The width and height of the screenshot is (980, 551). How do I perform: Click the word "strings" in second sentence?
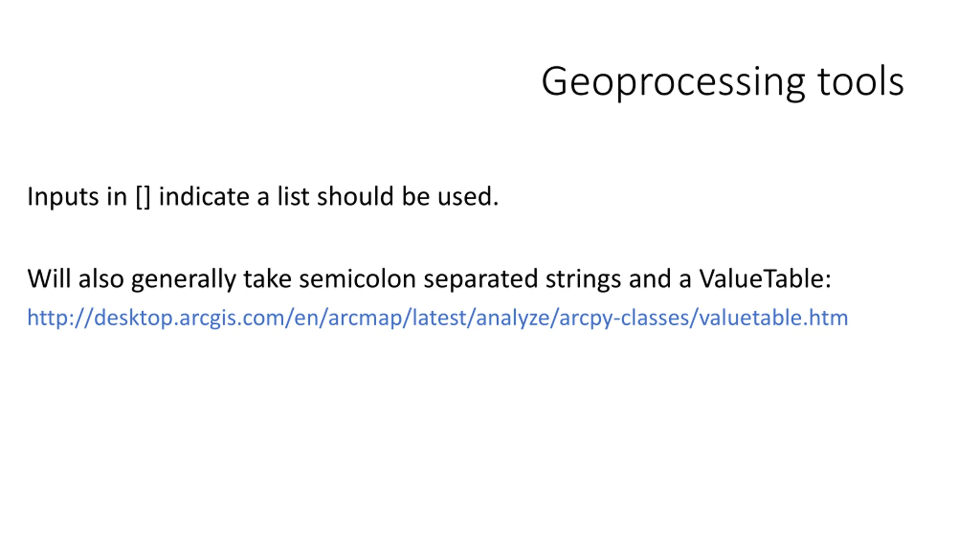coord(583,279)
